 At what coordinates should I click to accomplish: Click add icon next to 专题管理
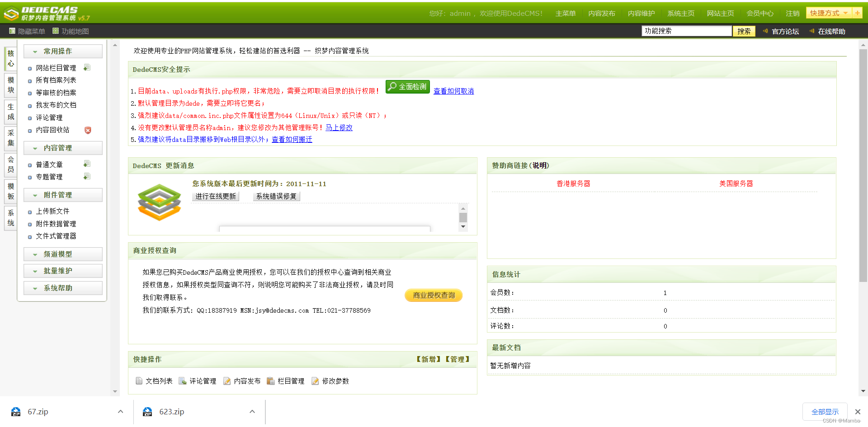click(87, 177)
